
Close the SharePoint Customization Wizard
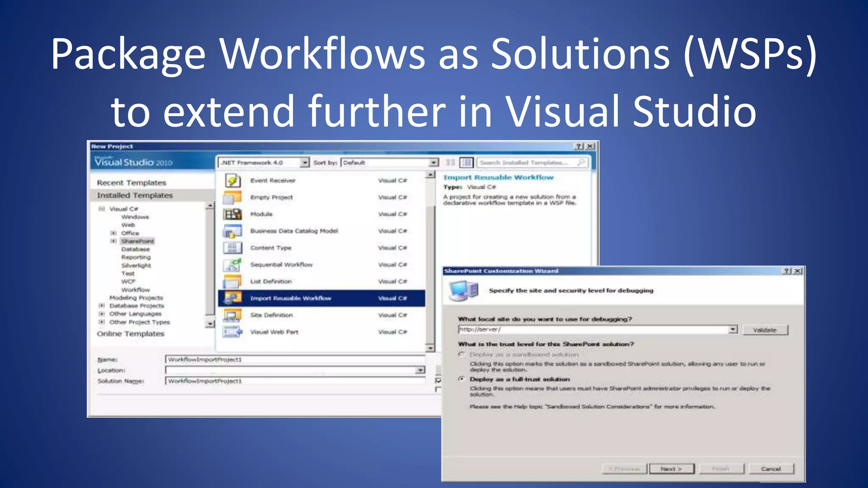tap(798, 271)
